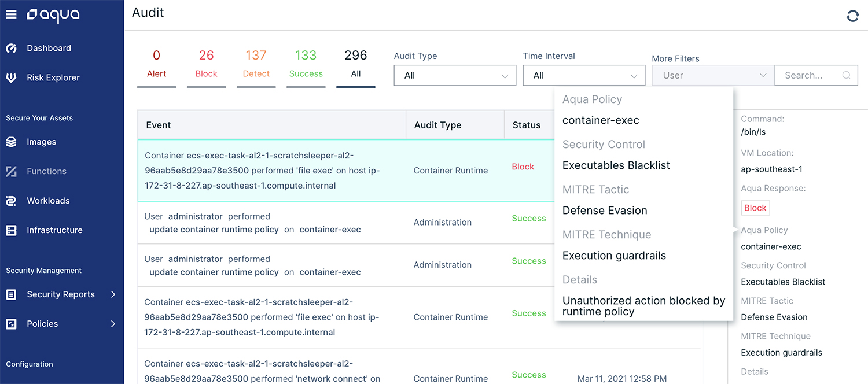Click Administration audit type in first admin row
Image resolution: width=868 pixels, height=384 pixels.
(443, 222)
